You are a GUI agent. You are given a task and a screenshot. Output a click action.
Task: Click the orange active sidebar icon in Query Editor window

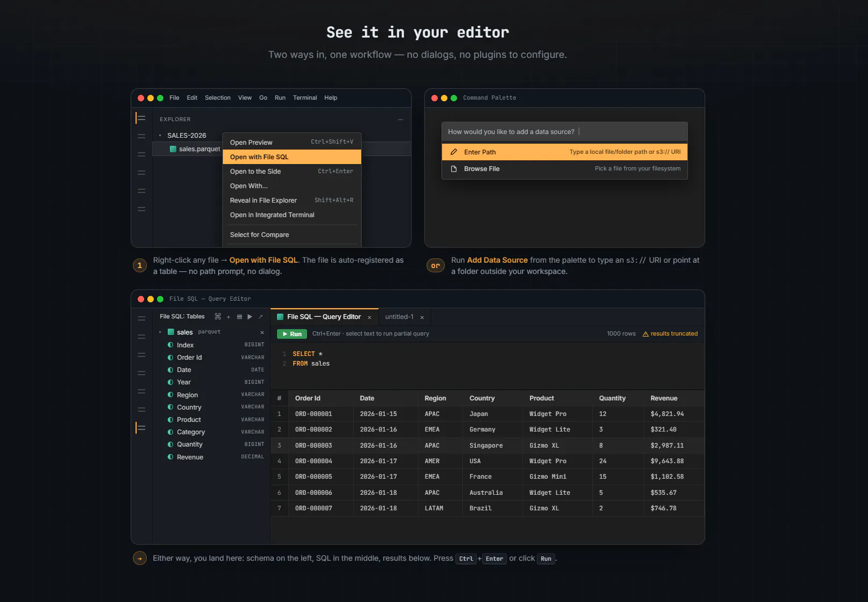[x=141, y=428]
